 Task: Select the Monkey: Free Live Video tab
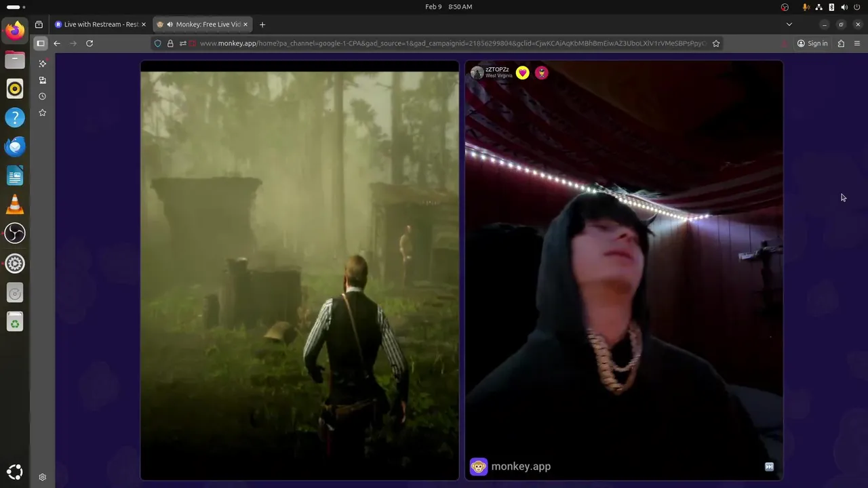coord(201,24)
